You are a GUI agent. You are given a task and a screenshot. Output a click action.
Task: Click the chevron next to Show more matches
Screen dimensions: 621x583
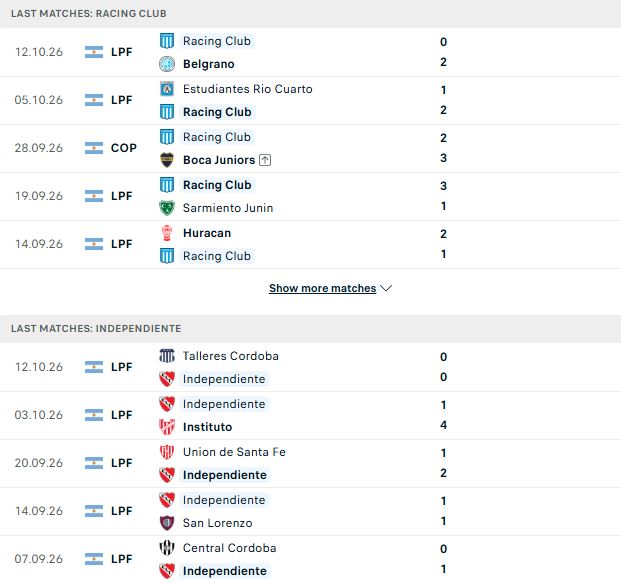click(x=386, y=288)
